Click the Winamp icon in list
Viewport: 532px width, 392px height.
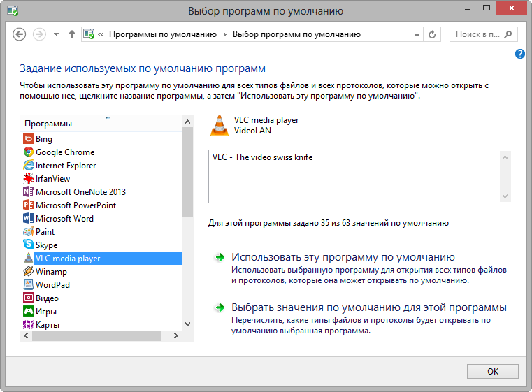coord(29,272)
